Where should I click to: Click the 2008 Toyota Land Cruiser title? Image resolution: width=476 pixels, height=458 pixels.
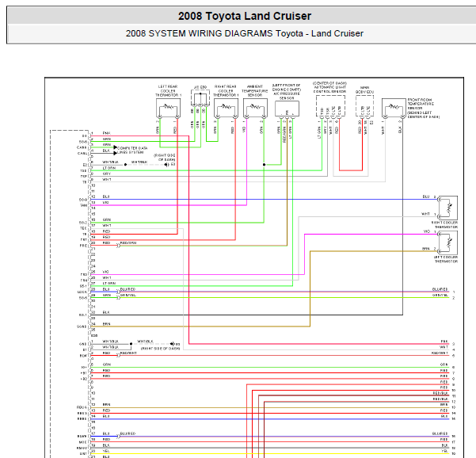pyautogui.click(x=245, y=16)
